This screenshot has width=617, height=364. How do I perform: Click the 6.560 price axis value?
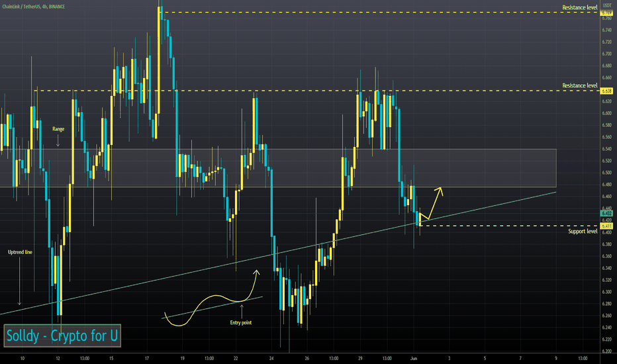606,138
